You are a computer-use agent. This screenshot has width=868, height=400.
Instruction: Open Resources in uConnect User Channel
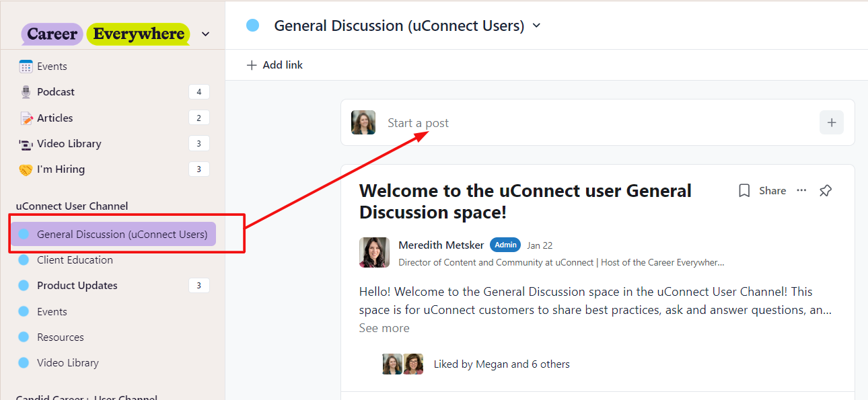coord(61,337)
